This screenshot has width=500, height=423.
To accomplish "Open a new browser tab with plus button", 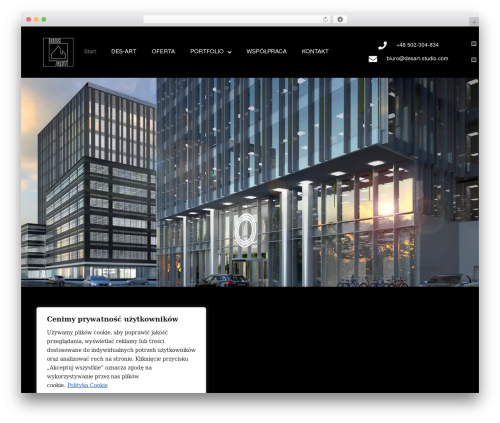I will (x=474, y=22).
